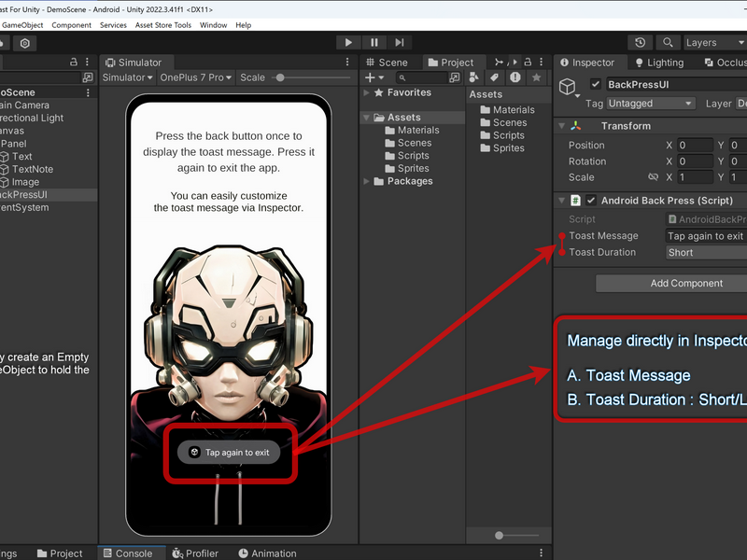
Task: Open the Layers dropdown in top toolbar
Action: tap(715, 42)
